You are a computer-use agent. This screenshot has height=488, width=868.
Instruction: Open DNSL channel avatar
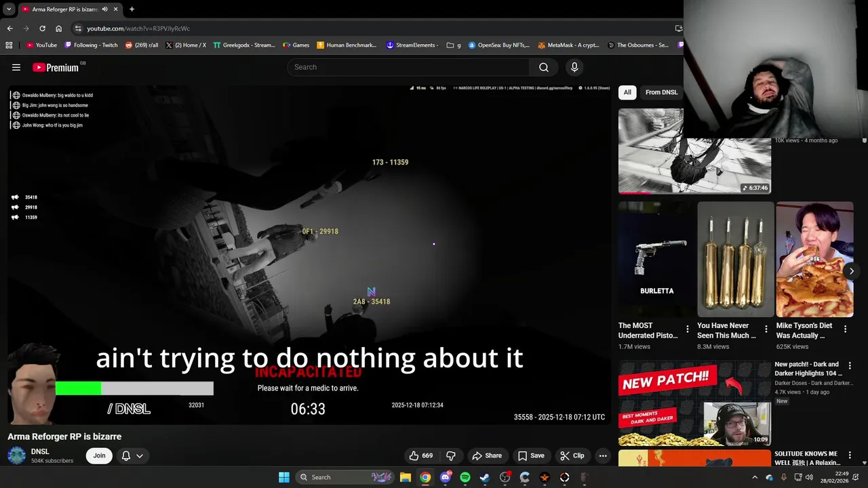click(17, 455)
